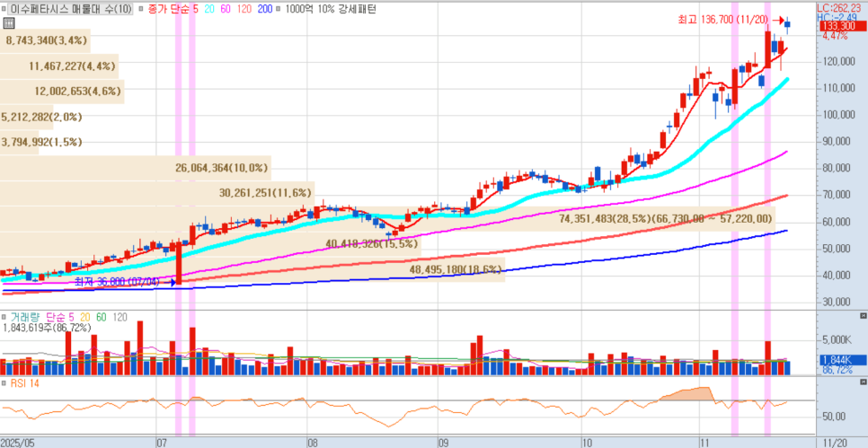Click the 10 month axis label
This screenshot has width=868, height=448.
point(588,443)
